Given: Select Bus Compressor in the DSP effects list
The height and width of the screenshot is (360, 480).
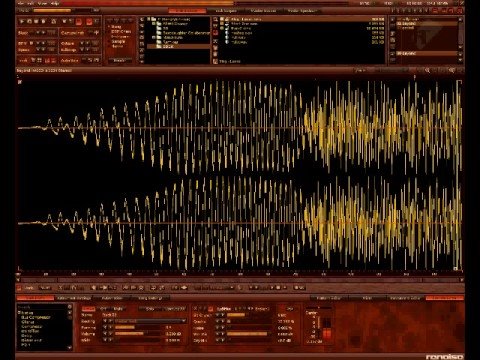Looking at the screenshot, I should pyautogui.click(x=36, y=318).
